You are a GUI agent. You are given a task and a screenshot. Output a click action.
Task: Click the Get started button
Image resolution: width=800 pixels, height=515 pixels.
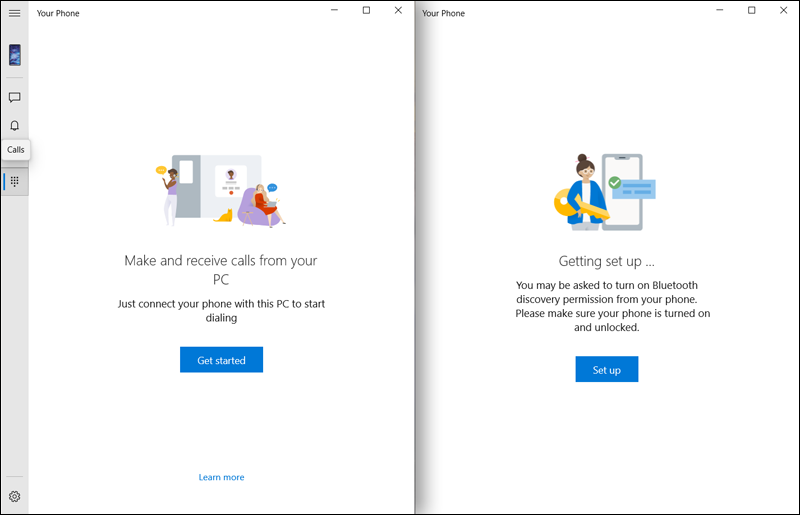point(221,360)
